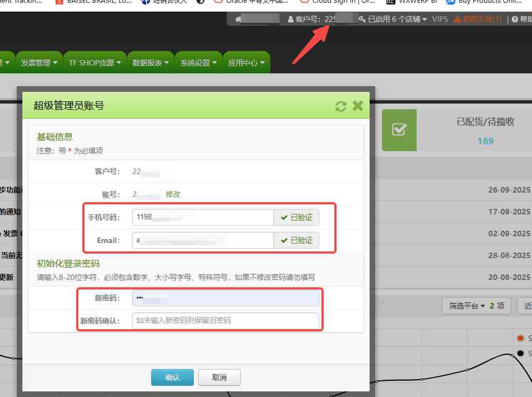Click the refresh icon in the dialog header
The height and width of the screenshot is (397, 532).
342,105
